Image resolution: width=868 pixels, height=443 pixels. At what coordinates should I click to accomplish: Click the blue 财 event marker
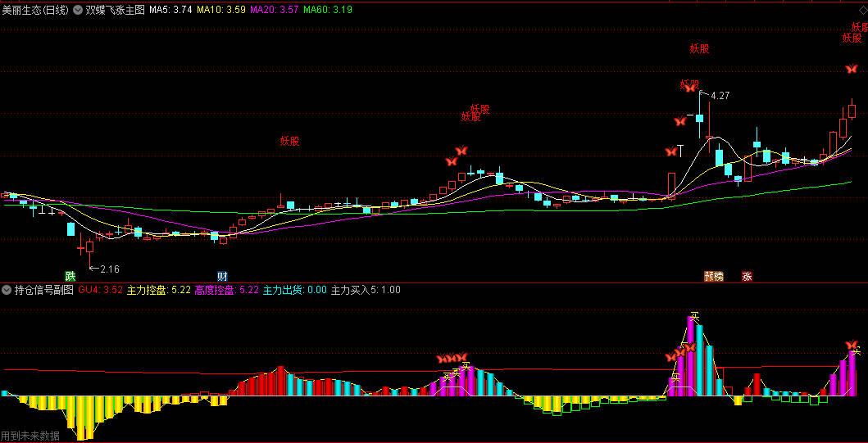(222, 276)
